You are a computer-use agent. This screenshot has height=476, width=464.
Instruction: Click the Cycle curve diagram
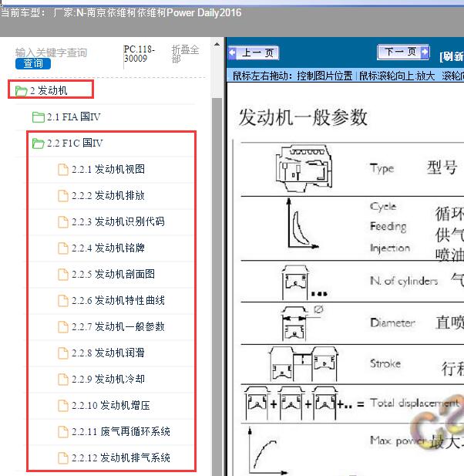tap(302, 224)
